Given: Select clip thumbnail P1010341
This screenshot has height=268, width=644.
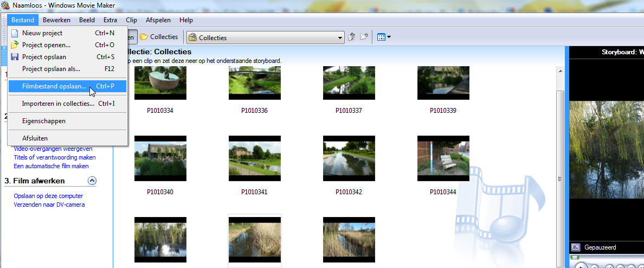Looking at the screenshot, I should [254, 158].
